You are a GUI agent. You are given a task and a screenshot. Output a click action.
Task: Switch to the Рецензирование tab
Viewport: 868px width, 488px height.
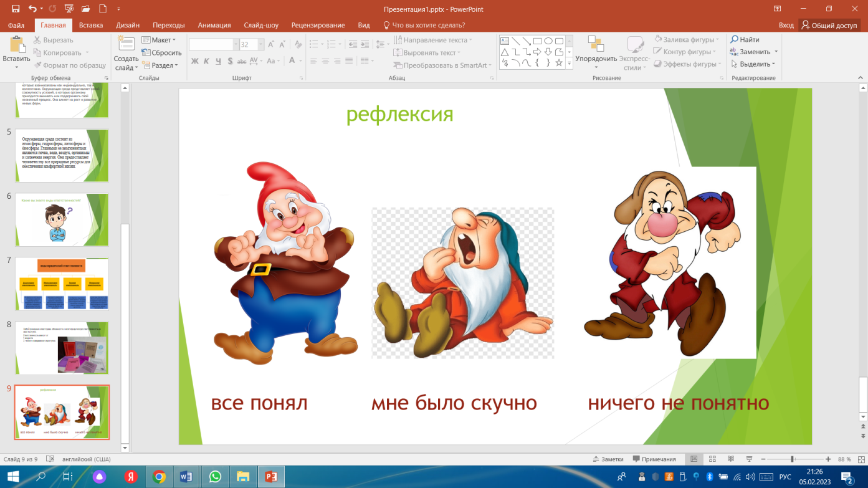click(318, 25)
